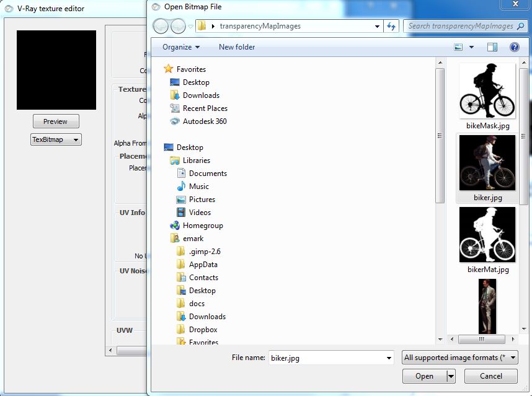The height and width of the screenshot is (396, 532).
Task: Click the Open button
Action: 424,376
